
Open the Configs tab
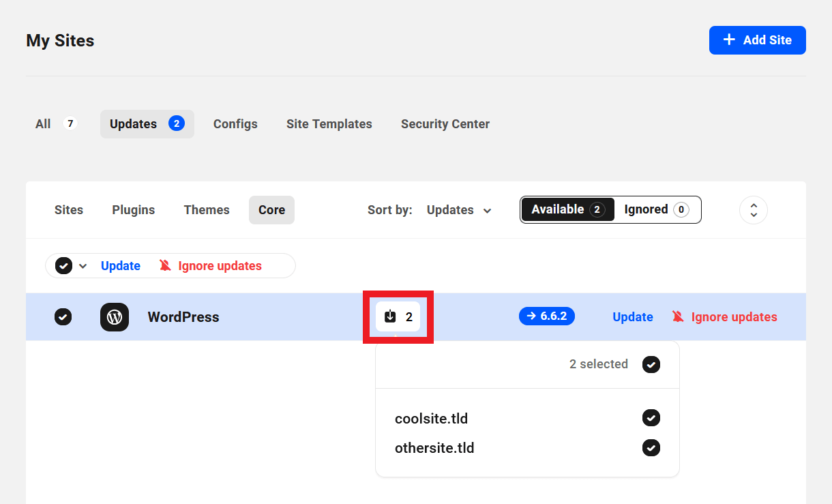point(235,124)
